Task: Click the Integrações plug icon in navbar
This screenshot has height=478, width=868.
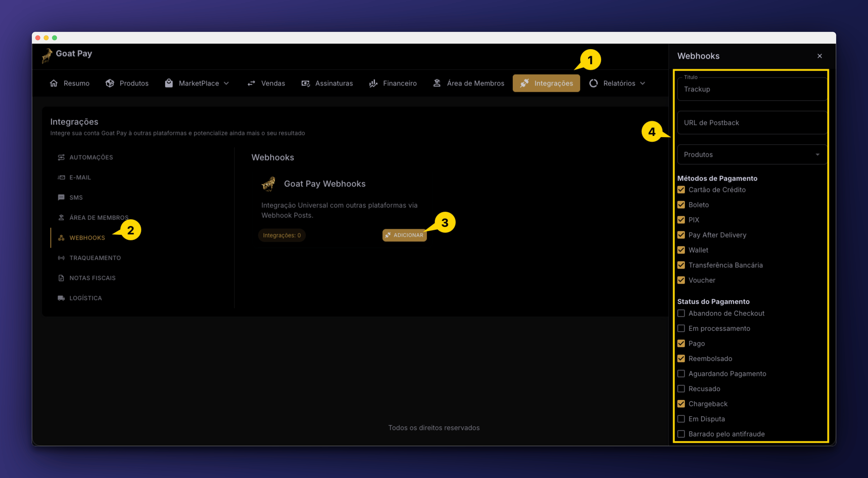Action: 524,83
